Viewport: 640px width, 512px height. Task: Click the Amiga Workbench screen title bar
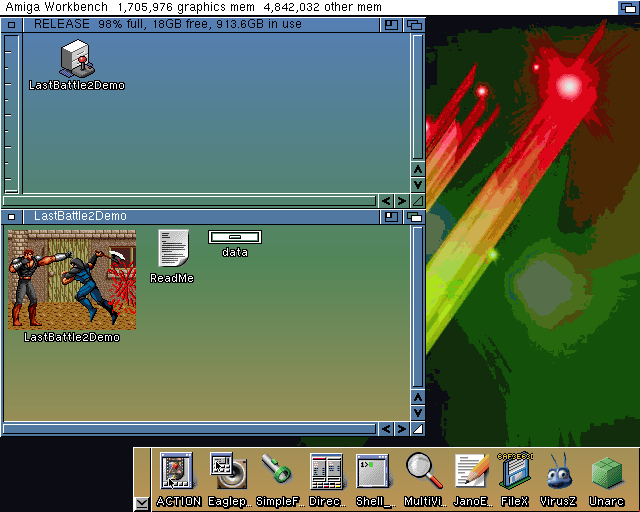(309, 7)
